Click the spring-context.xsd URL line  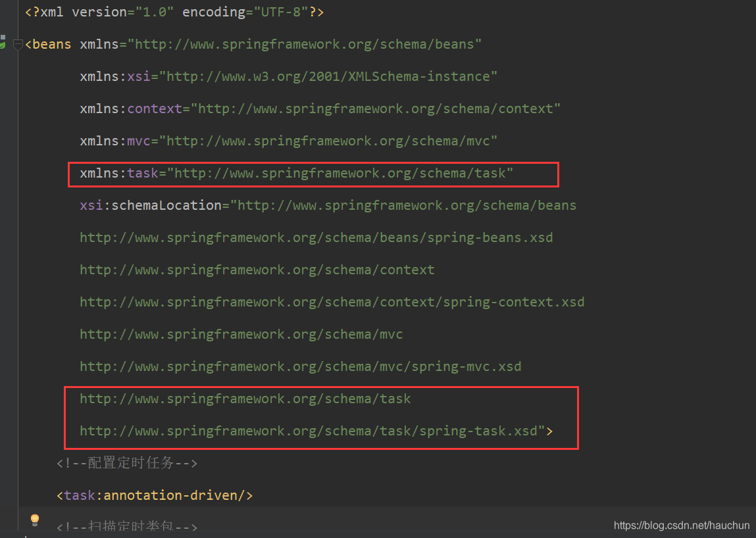[332, 303]
